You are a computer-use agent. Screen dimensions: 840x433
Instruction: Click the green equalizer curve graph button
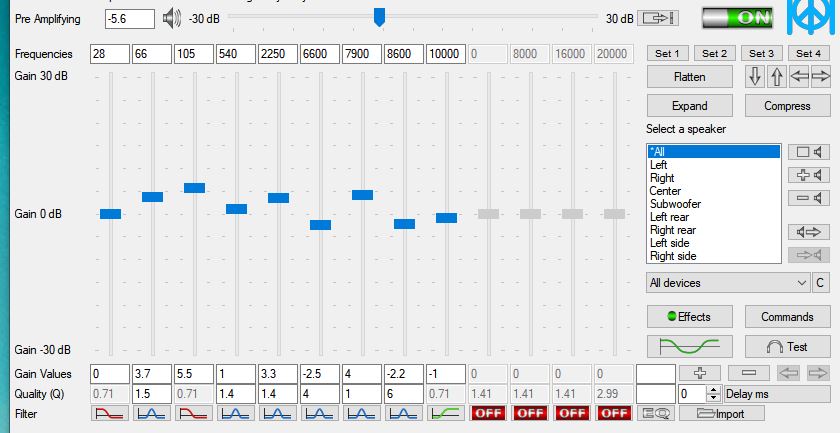[x=690, y=346]
